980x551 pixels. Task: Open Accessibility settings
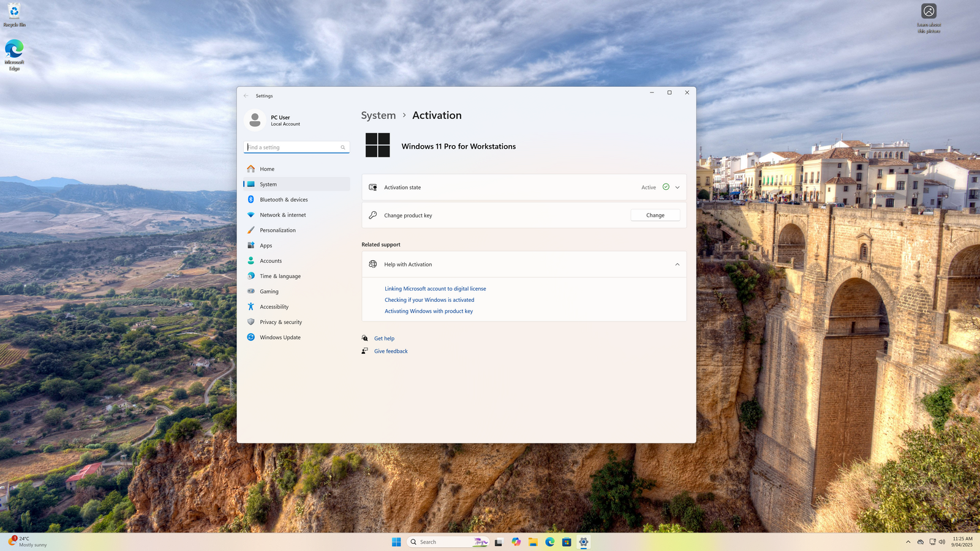point(296,307)
